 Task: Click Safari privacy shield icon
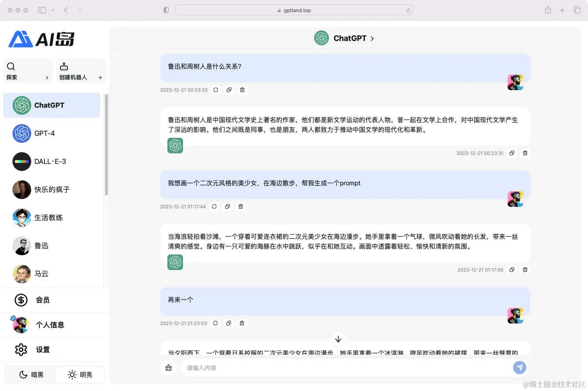tap(166, 10)
